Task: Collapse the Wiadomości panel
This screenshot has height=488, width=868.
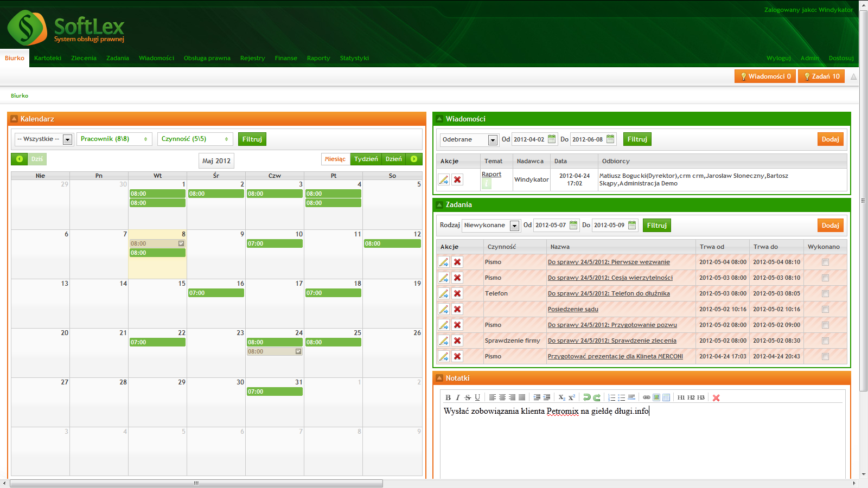Action: [x=439, y=119]
